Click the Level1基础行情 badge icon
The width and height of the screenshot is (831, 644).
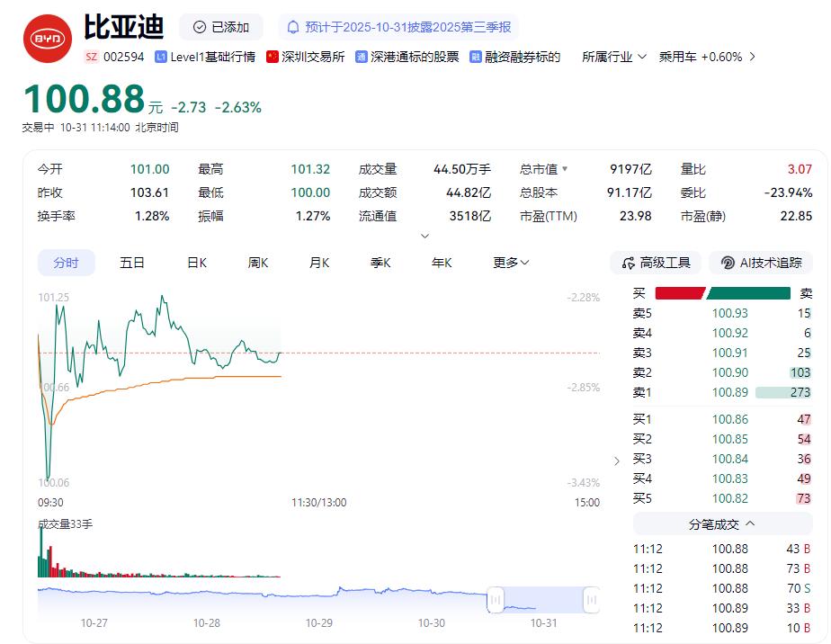tap(161, 57)
